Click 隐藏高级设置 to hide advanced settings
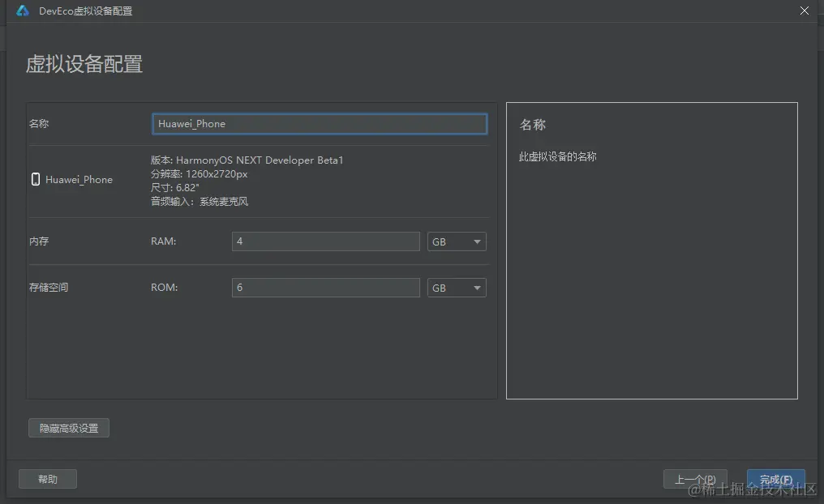The image size is (824, 504). pos(69,428)
